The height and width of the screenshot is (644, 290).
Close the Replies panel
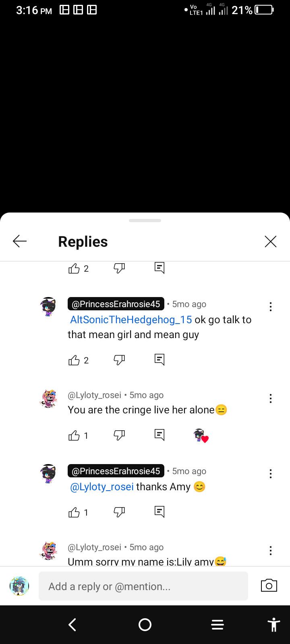click(x=271, y=242)
